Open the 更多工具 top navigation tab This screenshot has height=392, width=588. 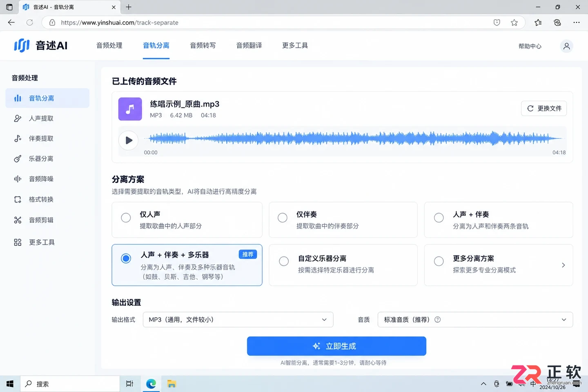[295, 45]
